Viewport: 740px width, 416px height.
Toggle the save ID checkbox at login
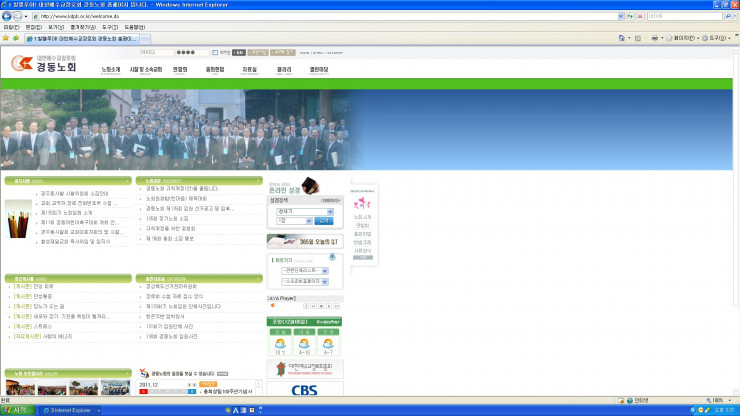point(215,52)
